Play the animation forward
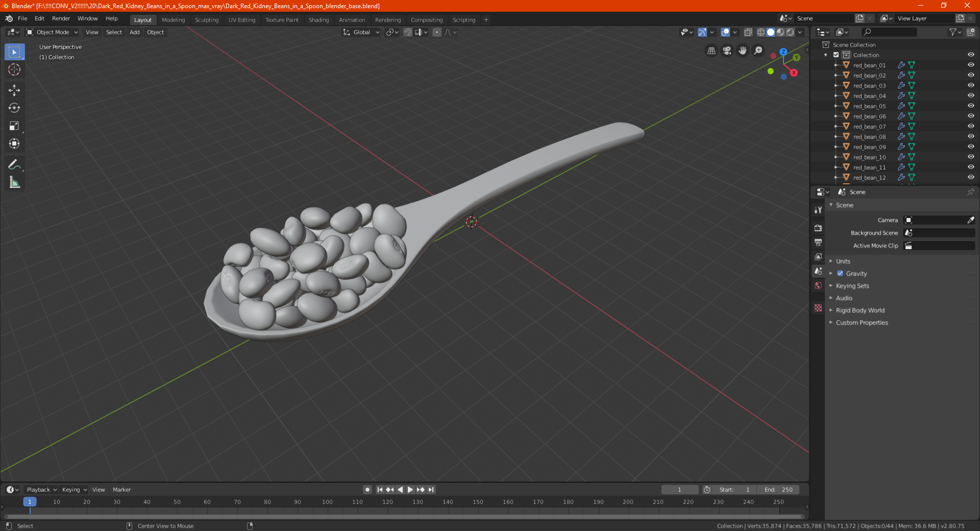Image resolution: width=980 pixels, height=531 pixels. 410,490
